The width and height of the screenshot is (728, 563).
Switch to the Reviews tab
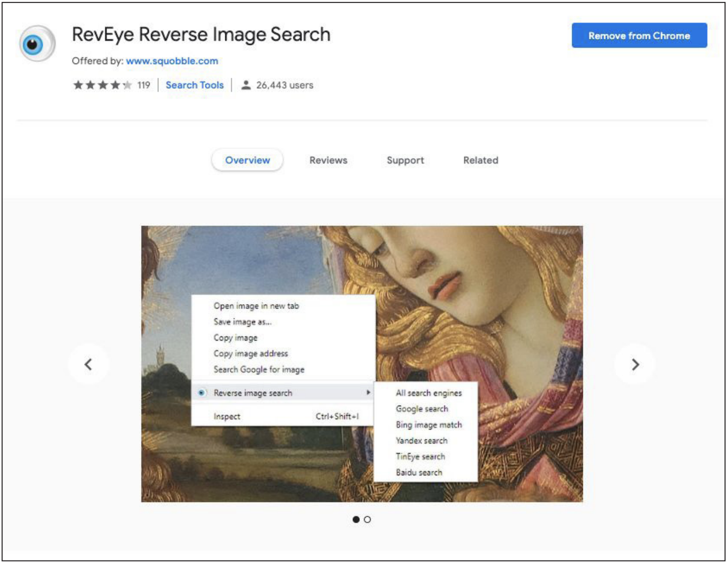(x=328, y=160)
